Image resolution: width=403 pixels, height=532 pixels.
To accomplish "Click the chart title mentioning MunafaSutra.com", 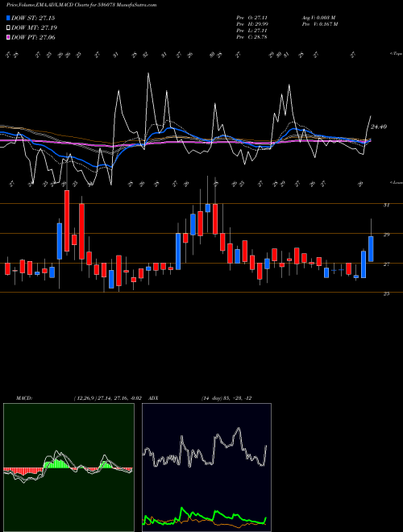I will tap(81, 5).
